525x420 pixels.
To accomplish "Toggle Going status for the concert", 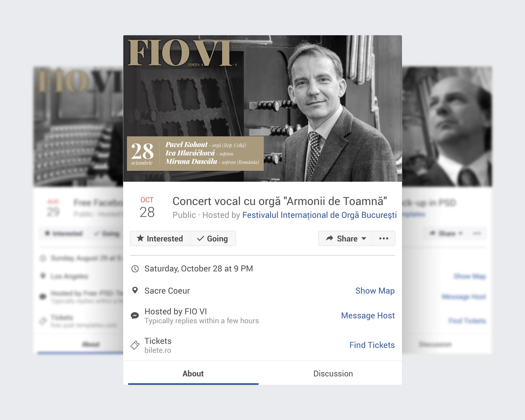I will coord(213,238).
